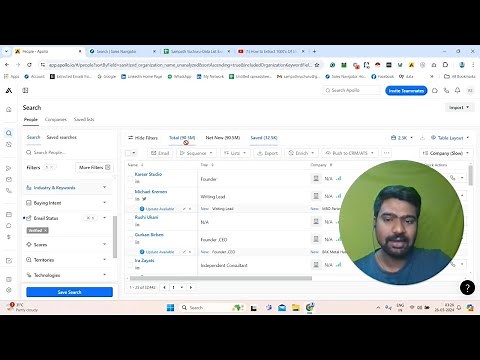The height and width of the screenshot is (360, 480).
Task: Switch to the Sales Navigator browser tab
Action: coord(122,51)
